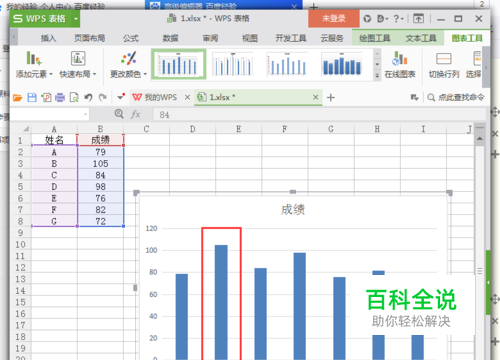Click the undo arrow icon
The height and width of the screenshot is (360, 500).
88,97
